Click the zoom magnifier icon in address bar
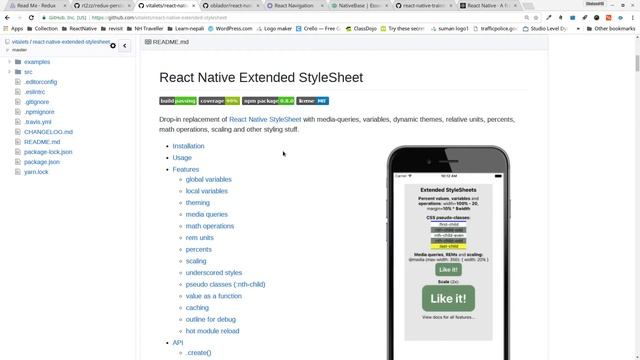This screenshot has height=360, width=640. point(527,18)
